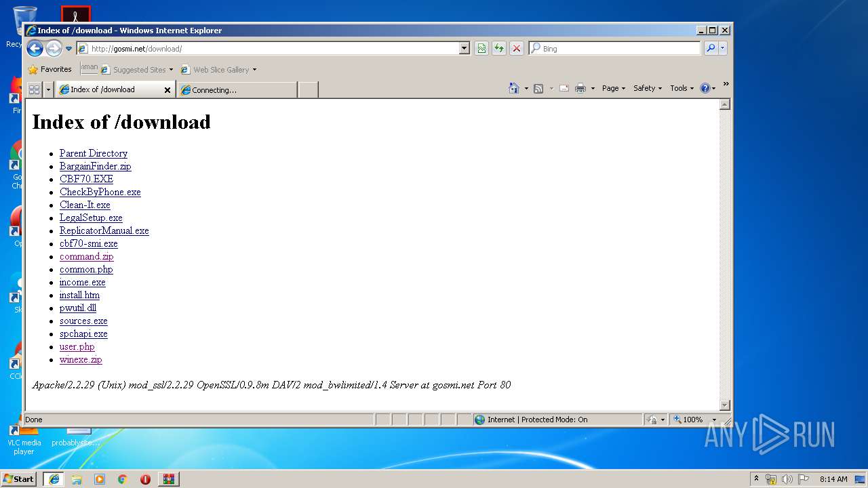Open the install.htm link
Screen dimensions: 868x488
point(79,295)
